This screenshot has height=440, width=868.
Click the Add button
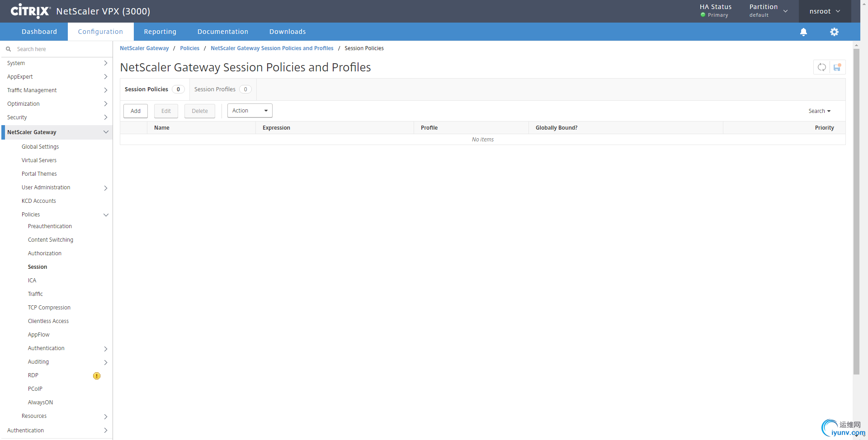click(136, 111)
